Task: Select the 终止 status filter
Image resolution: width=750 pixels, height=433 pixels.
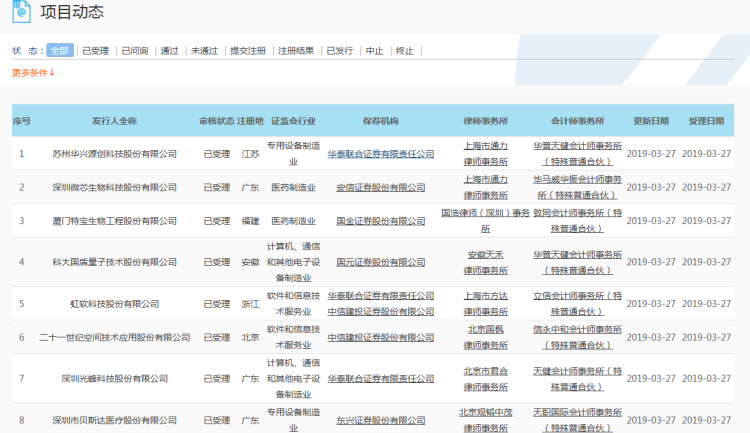Action: coord(404,51)
